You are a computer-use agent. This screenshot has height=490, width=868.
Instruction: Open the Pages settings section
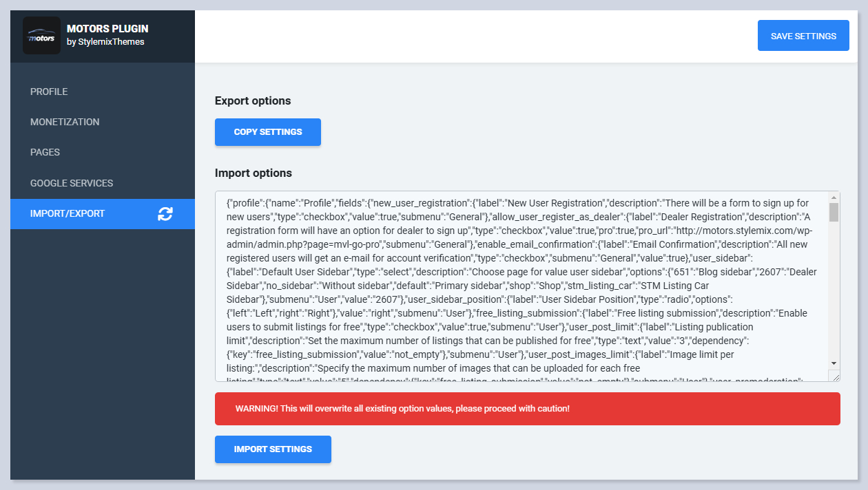[45, 152]
